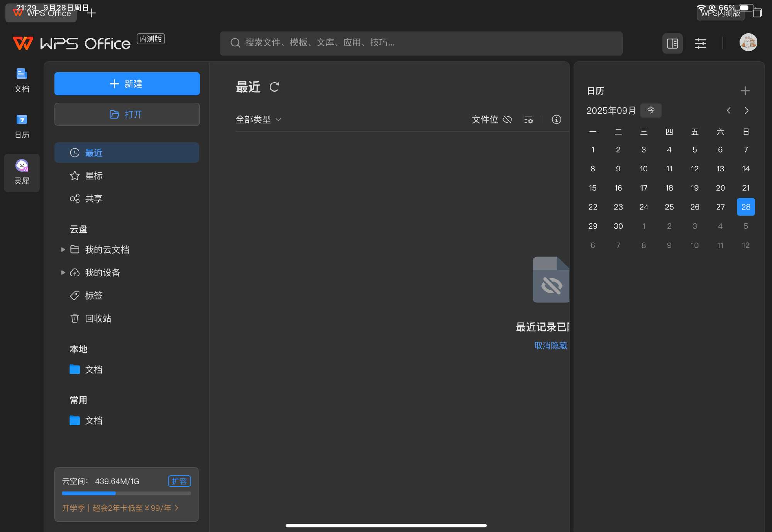
Task: Expand the 我的设备 tree node
Action: 63,272
